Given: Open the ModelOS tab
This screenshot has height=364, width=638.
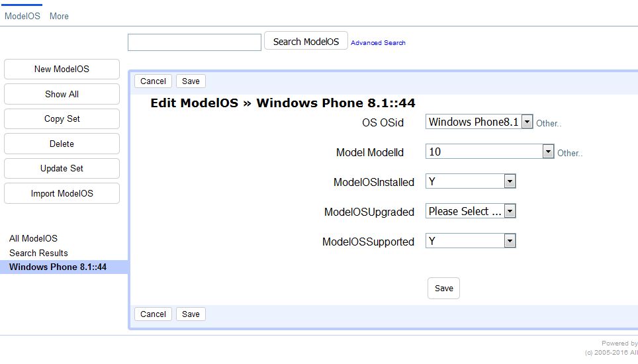Looking at the screenshot, I should (x=23, y=17).
